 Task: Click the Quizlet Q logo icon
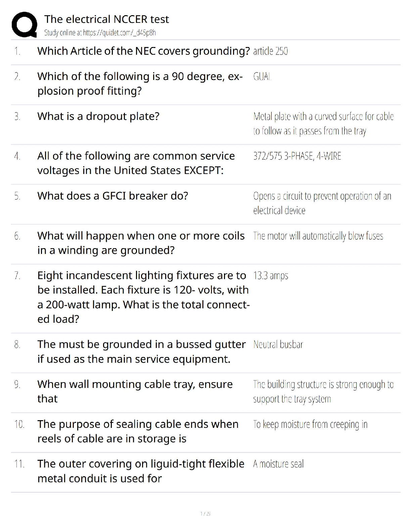[x=24, y=24]
